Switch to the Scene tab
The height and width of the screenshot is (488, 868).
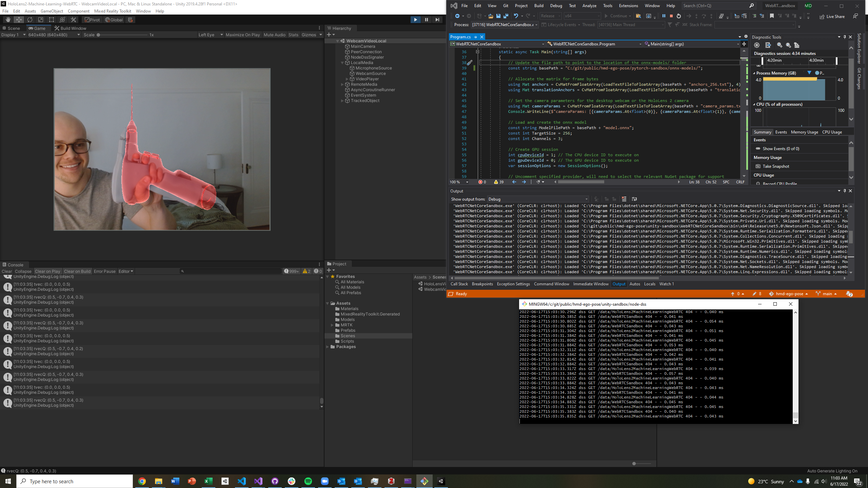[x=12, y=28]
